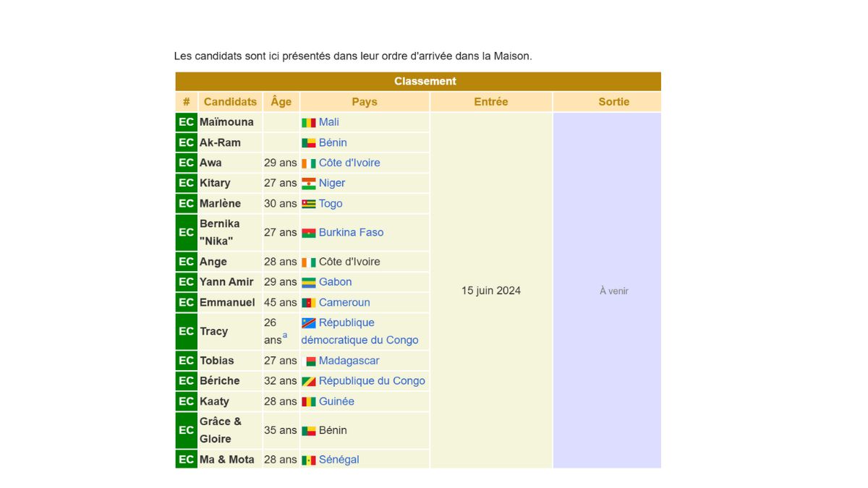Select the Niger flag next to Kitary
The image size is (868, 488).
pyautogui.click(x=310, y=183)
